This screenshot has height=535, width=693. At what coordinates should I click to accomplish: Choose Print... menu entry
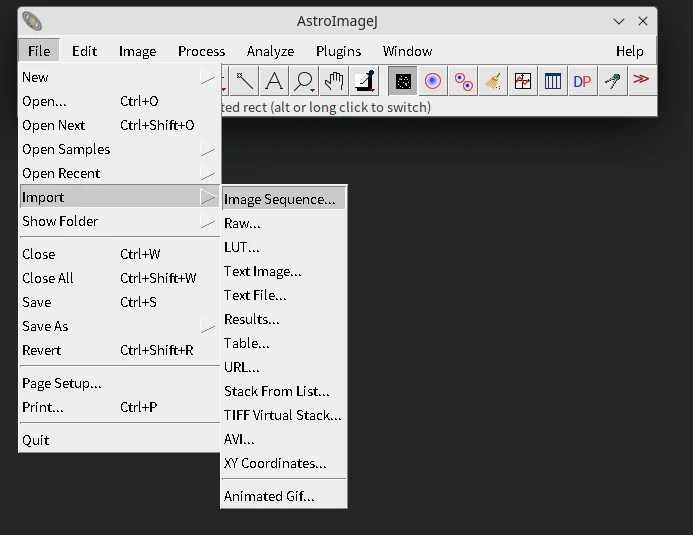[119, 407]
